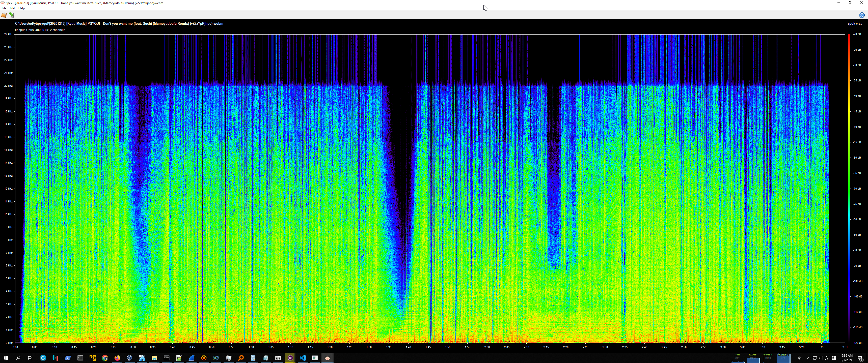868x363 pixels.
Task: Click the dB color scale gradient bar
Action: pos(849,189)
